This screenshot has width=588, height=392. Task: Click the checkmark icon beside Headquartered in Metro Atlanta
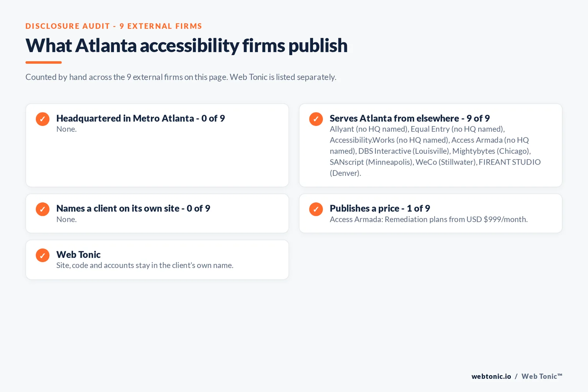tap(43, 119)
